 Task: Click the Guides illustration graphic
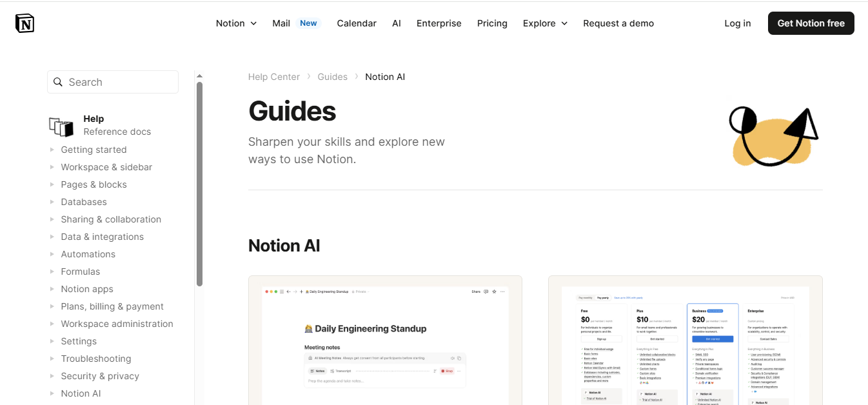click(x=773, y=135)
